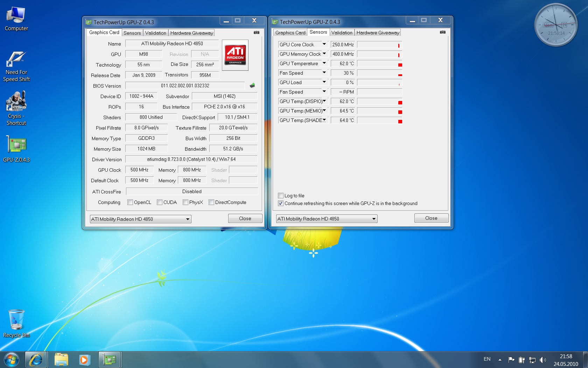The width and height of the screenshot is (588, 368).
Task: Click the GPU Core Clock graph
Action: (x=379, y=45)
